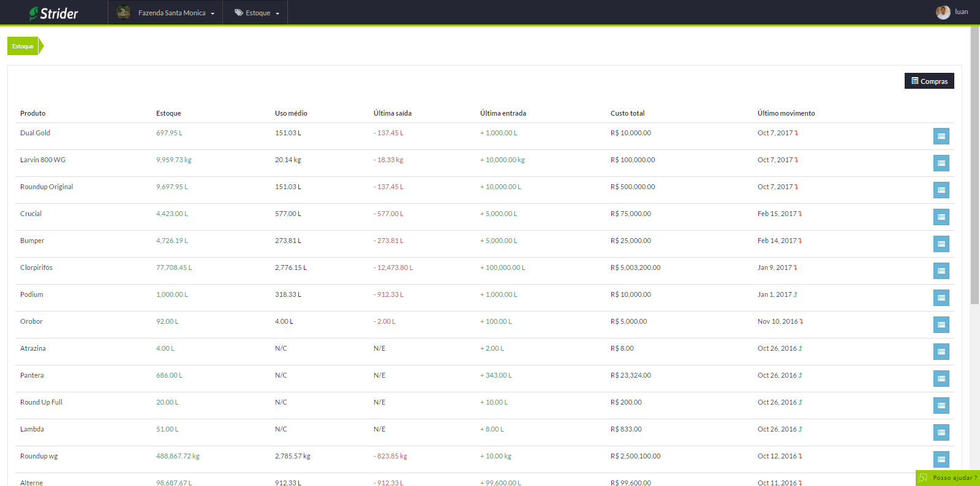Sort by Último movimento column header

tap(786, 113)
